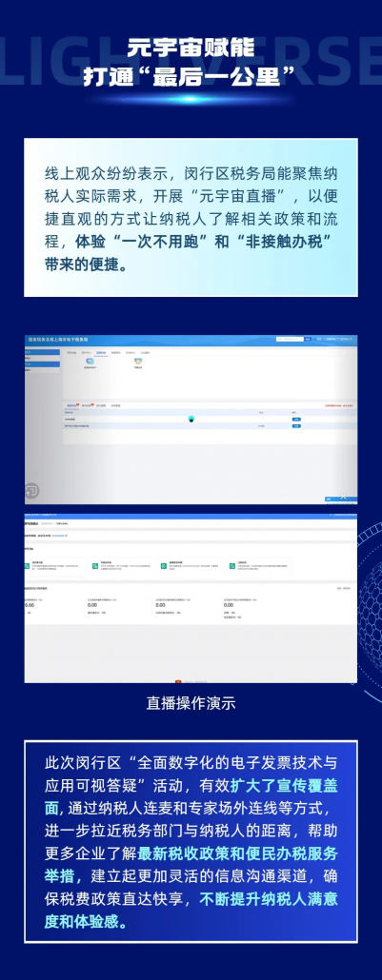The width and height of the screenshot is (382, 980).
Task: Click the yellow icon beside the blue round icon
Action: coord(138,362)
